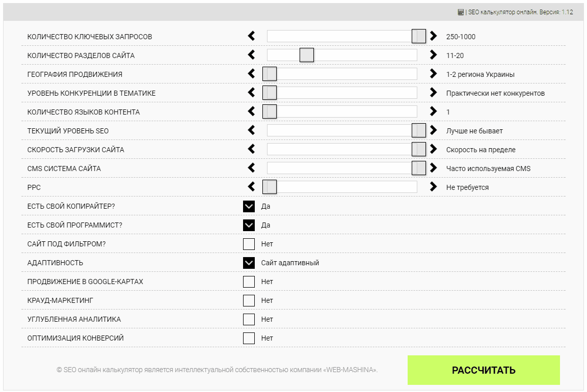Screen dimensions: 587x392
Task: Check the Крауд-маркетинг option
Action: [x=249, y=300]
